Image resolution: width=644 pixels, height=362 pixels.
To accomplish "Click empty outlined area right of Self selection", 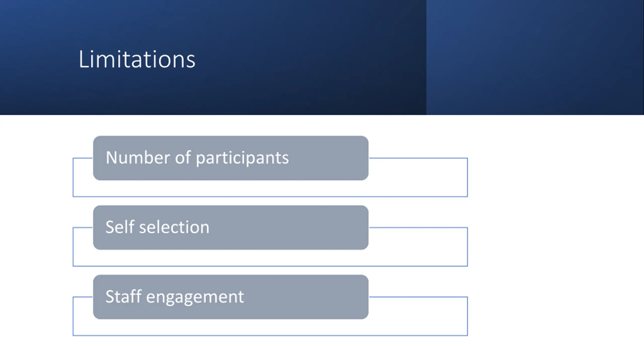I will coord(418,246).
